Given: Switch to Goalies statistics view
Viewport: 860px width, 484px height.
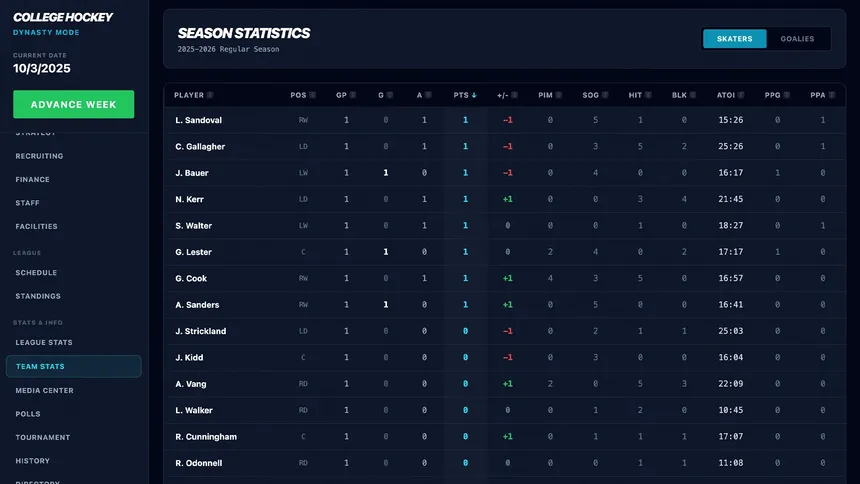Looking at the screenshot, I should pos(797,39).
